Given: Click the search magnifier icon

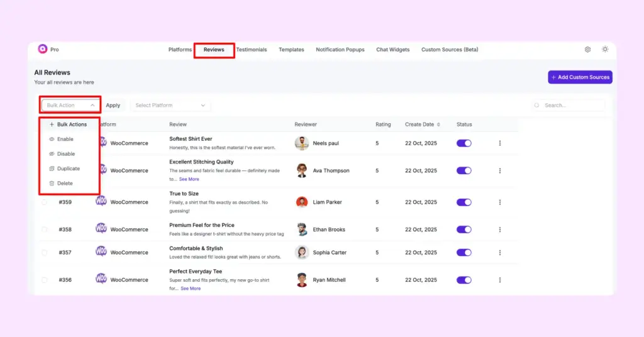Looking at the screenshot, I should tap(536, 106).
